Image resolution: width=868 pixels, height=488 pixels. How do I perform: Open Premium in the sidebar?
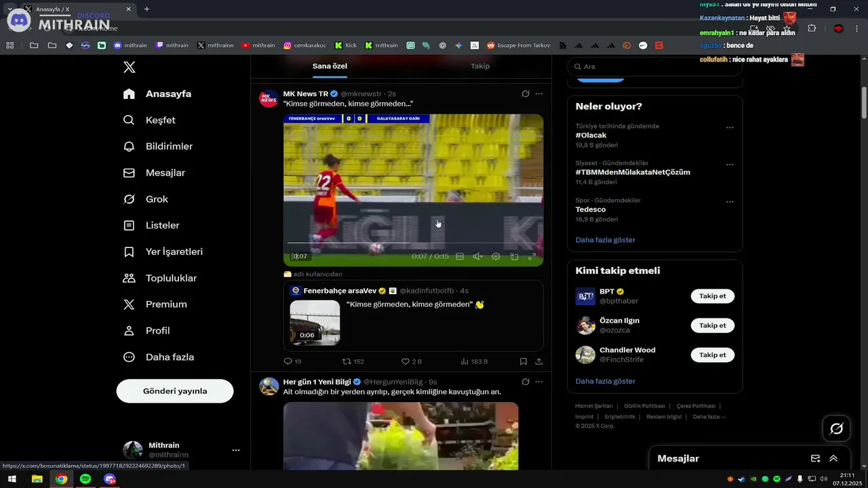click(x=155, y=304)
